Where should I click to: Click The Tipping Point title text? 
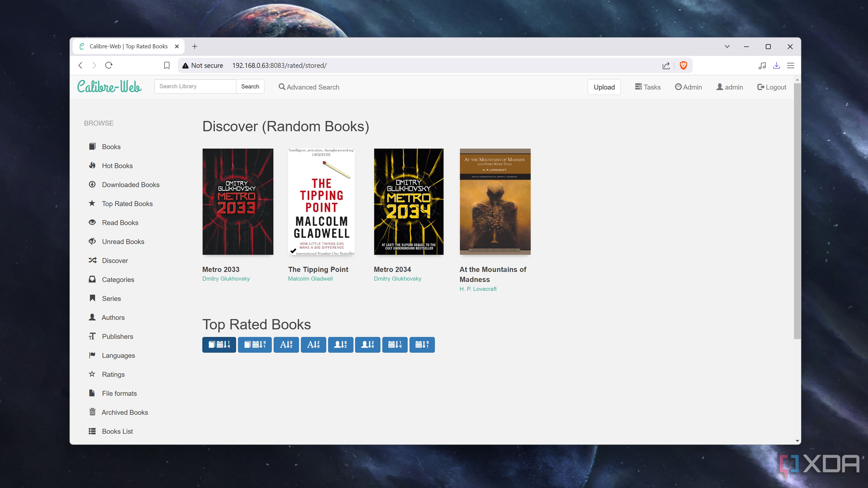click(318, 270)
